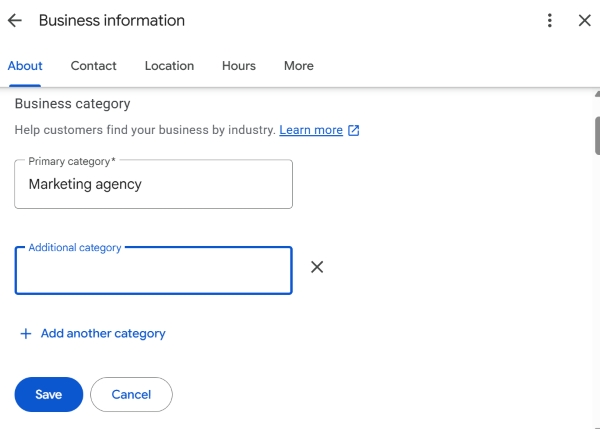This screenshot has height=429, width=600.
Task: Click the Business category heading
Action: (x=72, y=104)
